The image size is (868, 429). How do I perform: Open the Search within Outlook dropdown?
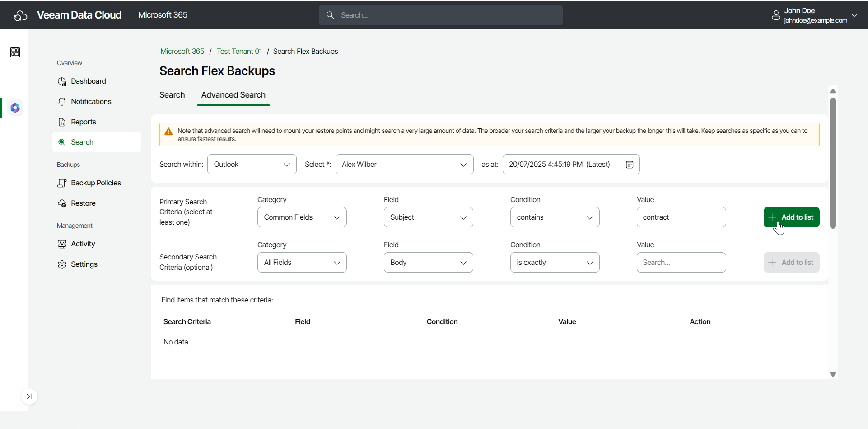point(252,165)
